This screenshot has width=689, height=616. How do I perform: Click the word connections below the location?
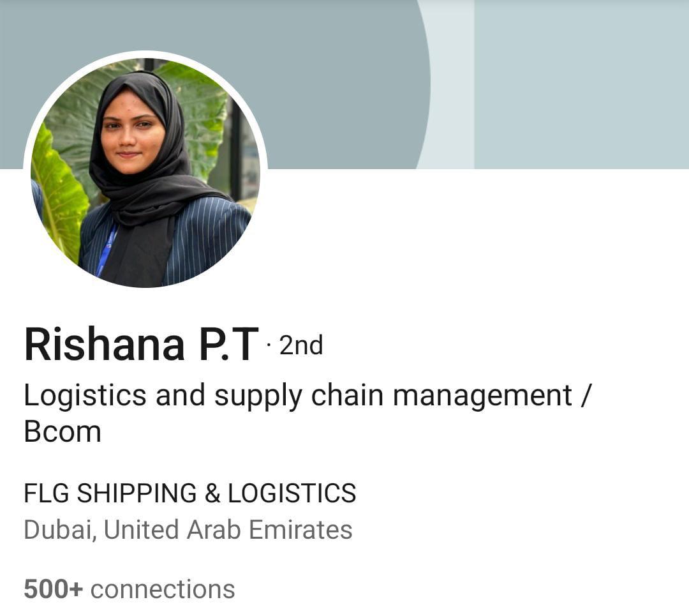(x=163, y=589)
